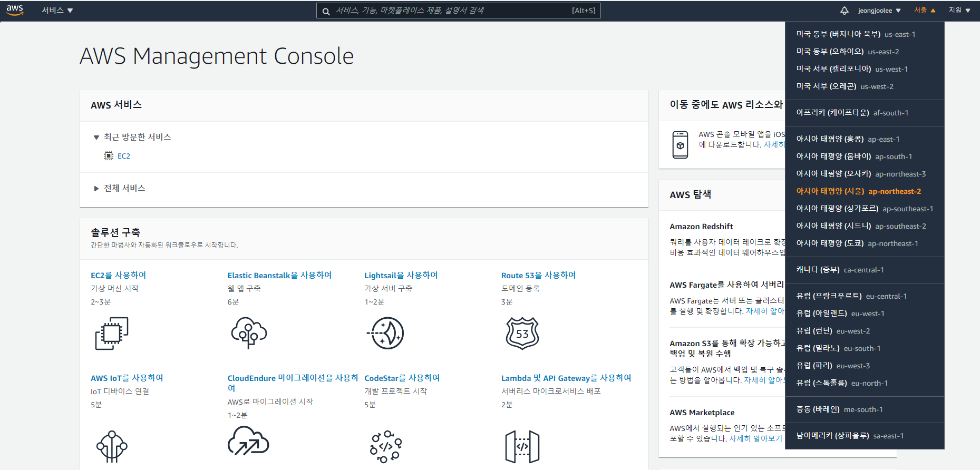This screenshot has width=980, height=470.
Task: Select region 캐나다 (중부) ca-central-1
Action: [x=865, y=270]
